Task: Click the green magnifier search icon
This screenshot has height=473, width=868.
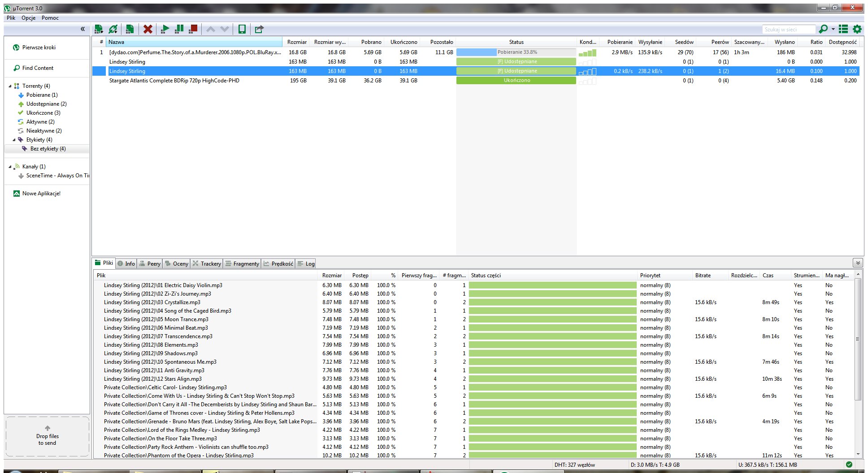Action: (823, 29)
